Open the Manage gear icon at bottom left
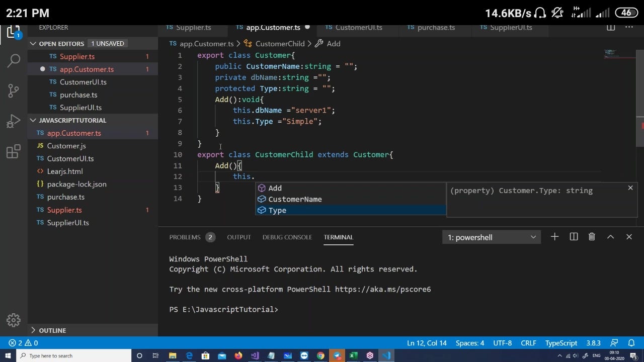Image resolution: width=644 pixels, height=362 pixels. click(x=13, y=319)
